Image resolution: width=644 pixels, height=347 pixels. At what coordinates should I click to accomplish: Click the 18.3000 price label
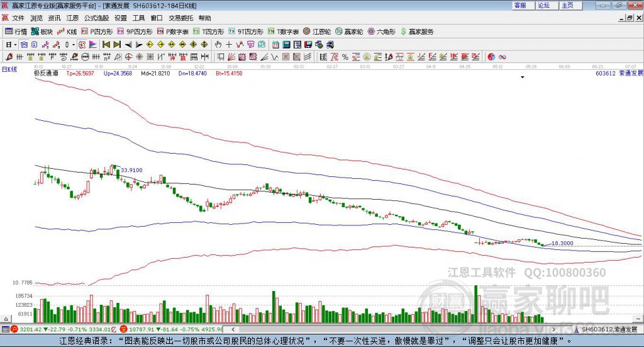(562, 243)
